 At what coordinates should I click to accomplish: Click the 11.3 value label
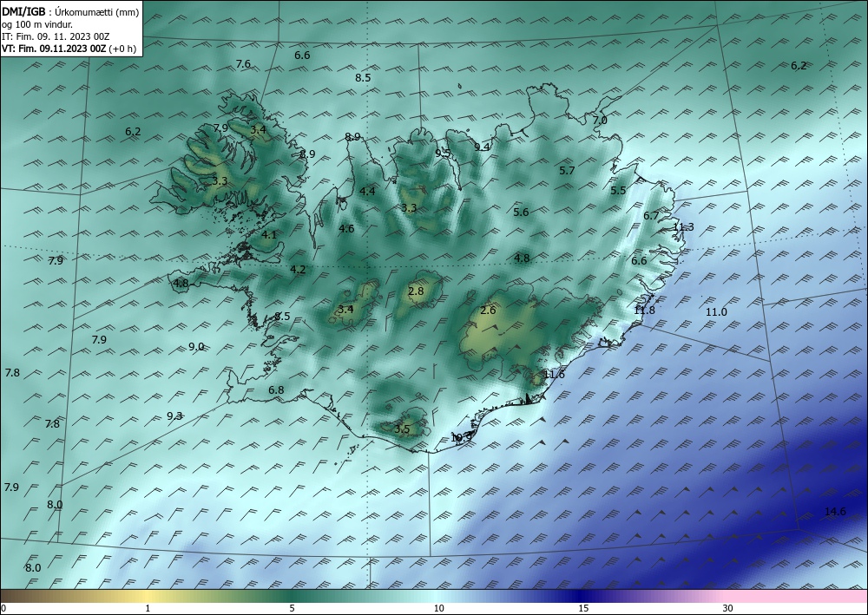click(683, 226)
